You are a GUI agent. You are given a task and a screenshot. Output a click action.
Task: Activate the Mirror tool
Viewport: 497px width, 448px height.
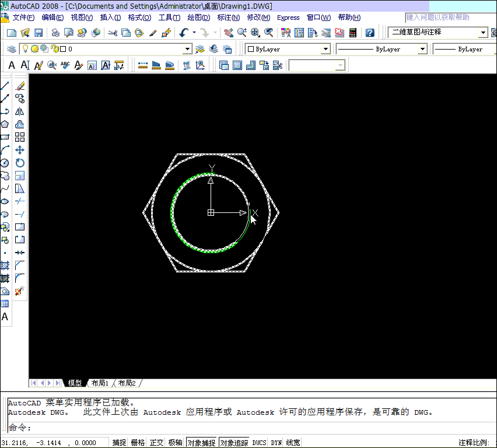point(20,111)
